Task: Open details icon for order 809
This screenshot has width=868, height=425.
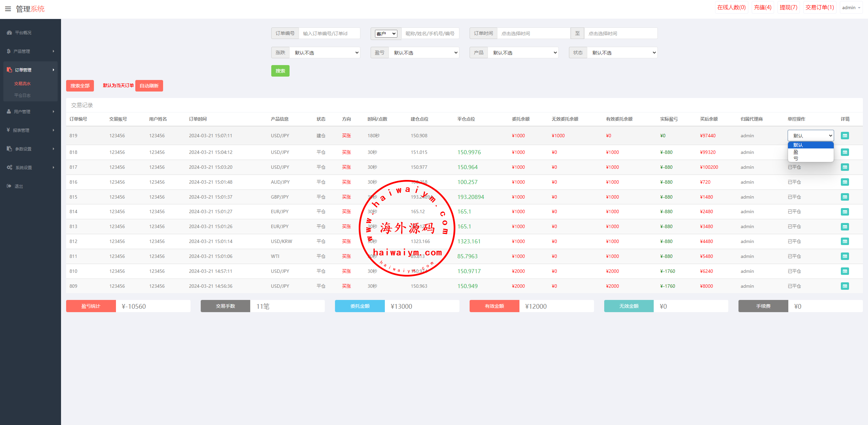Action: [x=845, y=286]
